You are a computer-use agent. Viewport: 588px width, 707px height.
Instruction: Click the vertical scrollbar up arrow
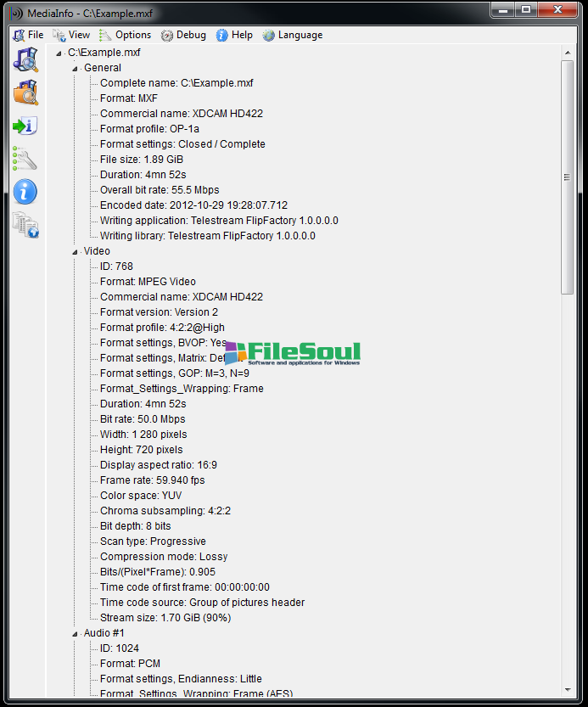pos(568,53)
